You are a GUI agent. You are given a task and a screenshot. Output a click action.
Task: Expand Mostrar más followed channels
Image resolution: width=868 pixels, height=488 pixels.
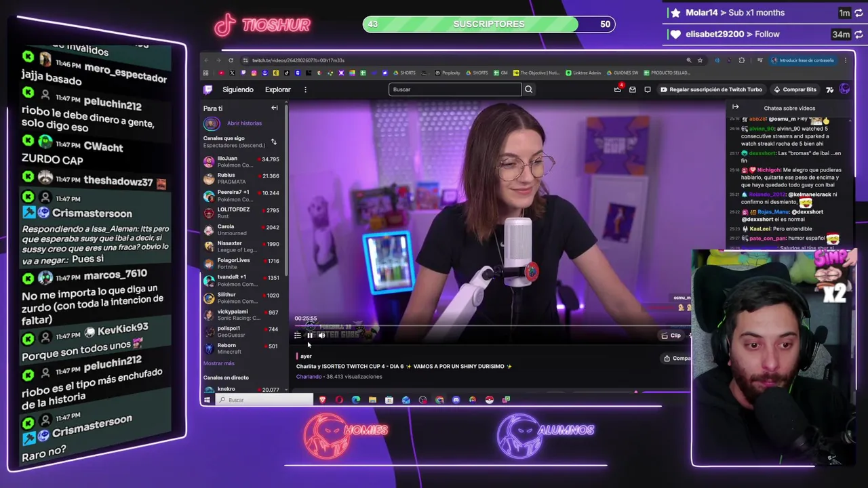pos(218,363)
